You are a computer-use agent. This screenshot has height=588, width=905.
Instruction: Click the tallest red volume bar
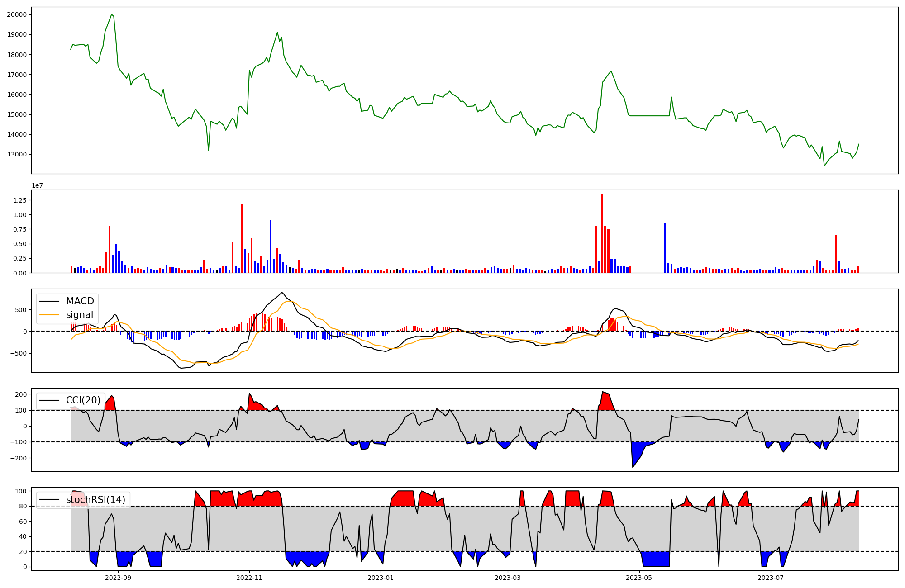602,233
